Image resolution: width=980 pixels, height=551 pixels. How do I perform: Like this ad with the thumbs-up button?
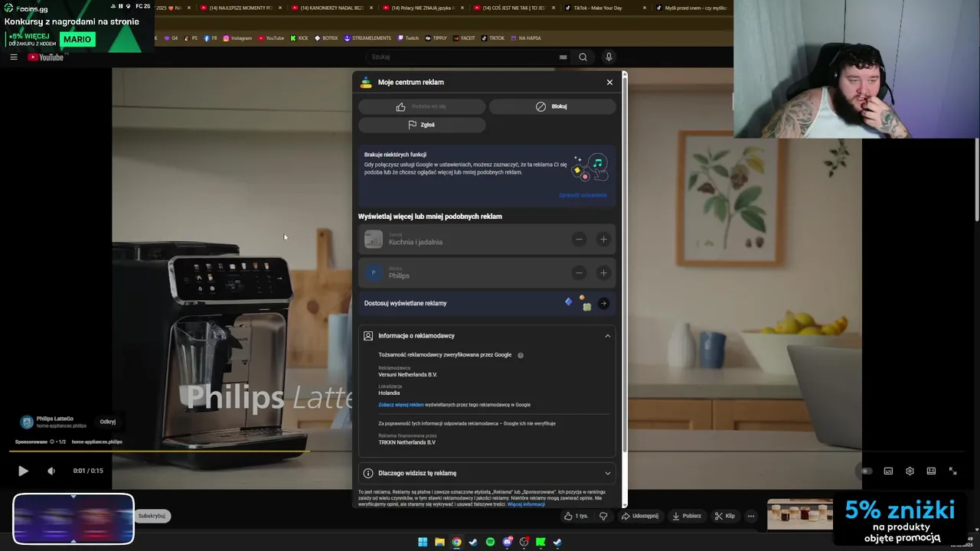click(x=422, y=106)
